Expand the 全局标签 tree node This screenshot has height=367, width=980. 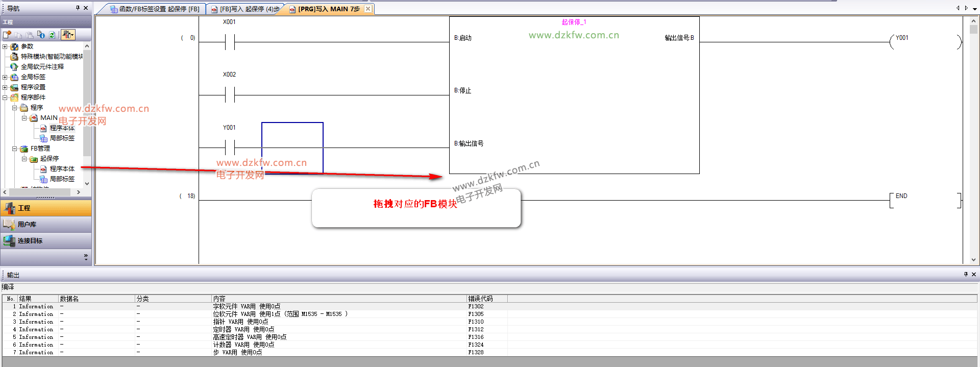(5, 77)
